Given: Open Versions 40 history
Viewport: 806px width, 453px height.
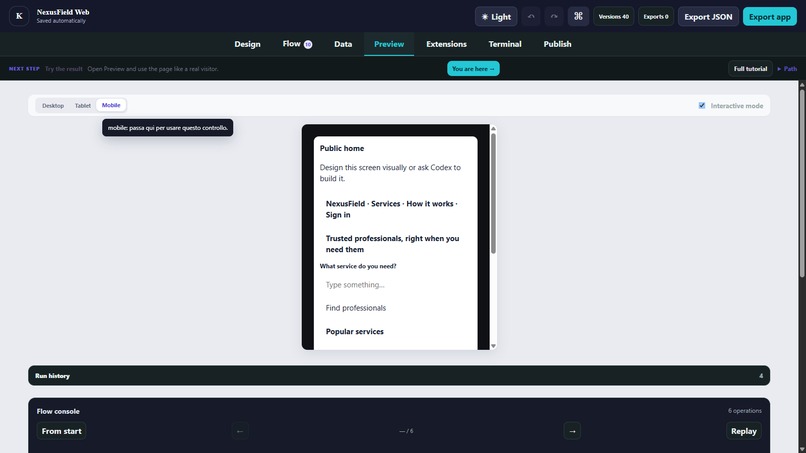Looking at the screenshot, I should [613, 16].
